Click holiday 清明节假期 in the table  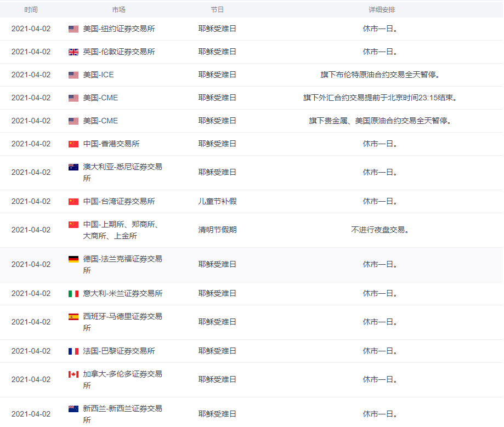pos(217,230)
